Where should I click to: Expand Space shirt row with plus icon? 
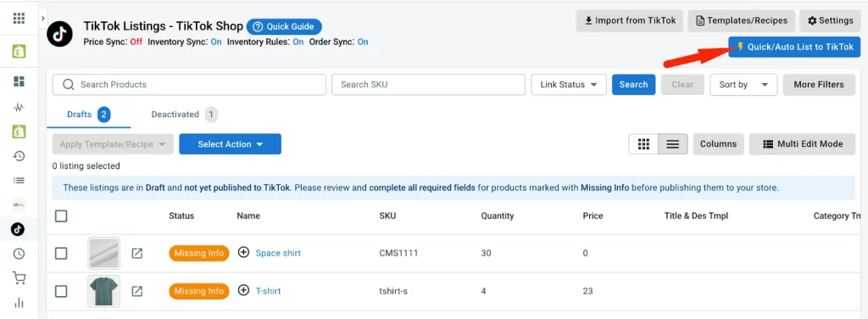click(243, 252)
